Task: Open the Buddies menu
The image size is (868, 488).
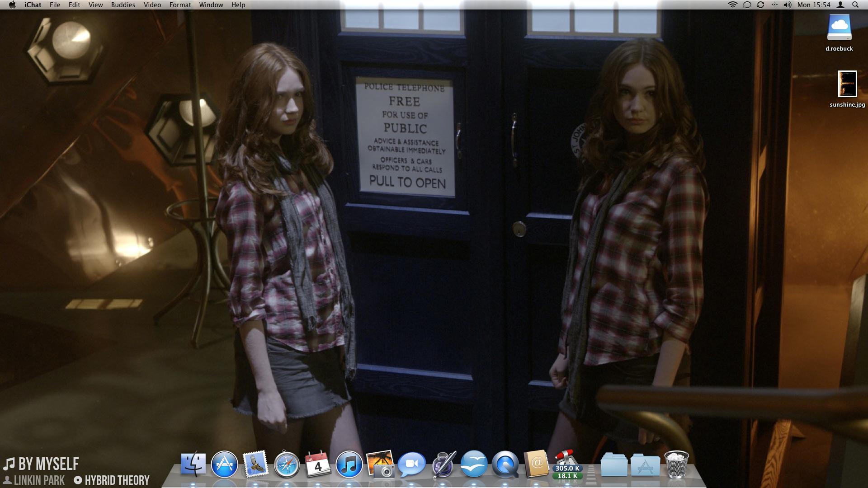Action: pyautogui.click(x=123, y=5)
